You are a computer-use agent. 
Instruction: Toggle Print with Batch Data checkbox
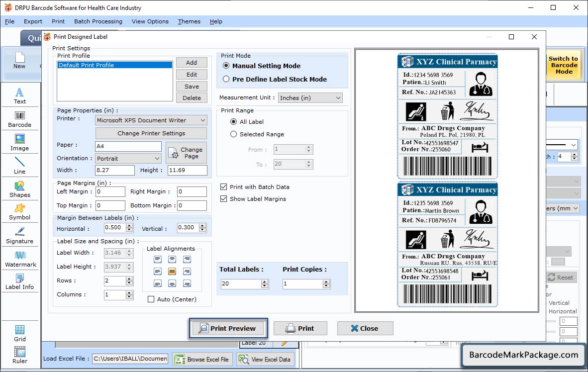coord(223,187)
